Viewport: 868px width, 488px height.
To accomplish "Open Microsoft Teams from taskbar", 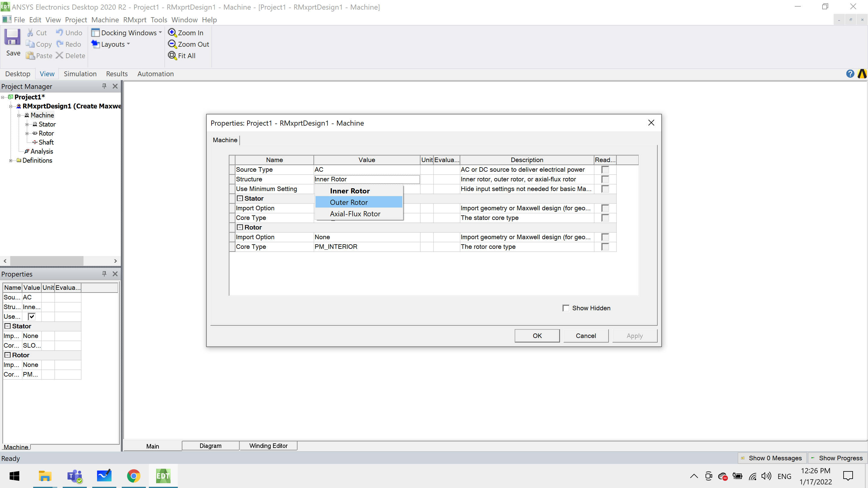I will pos(74,476).
